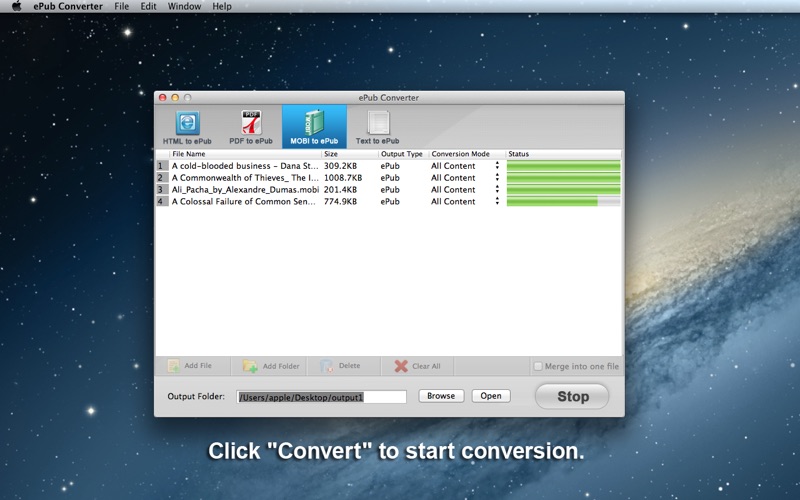Click the Add File icon
The height and width of the screenshot is (500, 800).
click(174, 366)
